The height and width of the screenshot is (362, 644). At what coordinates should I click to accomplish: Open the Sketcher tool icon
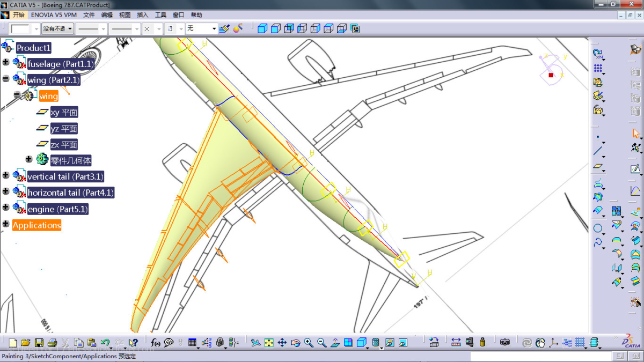[x=636, y=169]
